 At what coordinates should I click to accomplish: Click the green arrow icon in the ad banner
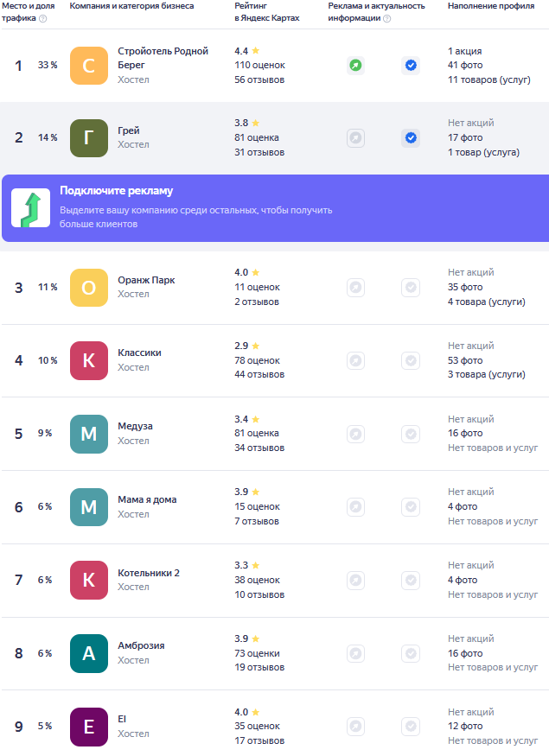(x=31, y=208)
